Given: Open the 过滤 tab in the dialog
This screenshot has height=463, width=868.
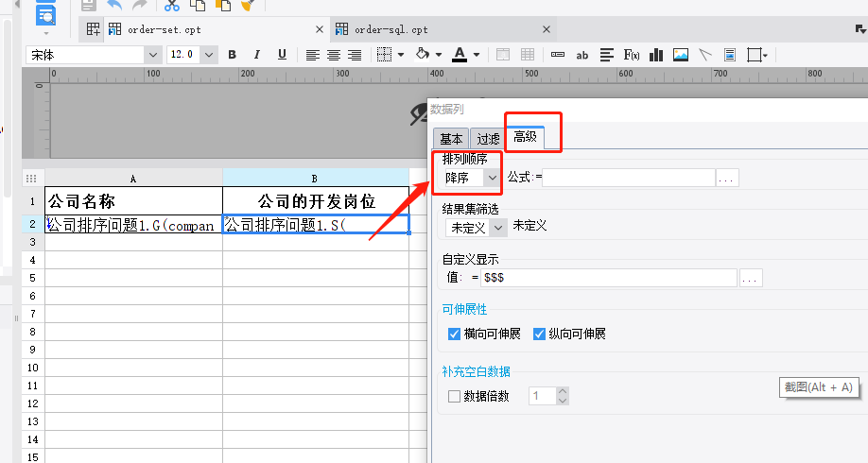Looking at the screenshot, I should pyautogui.click(x=488, y=138).
